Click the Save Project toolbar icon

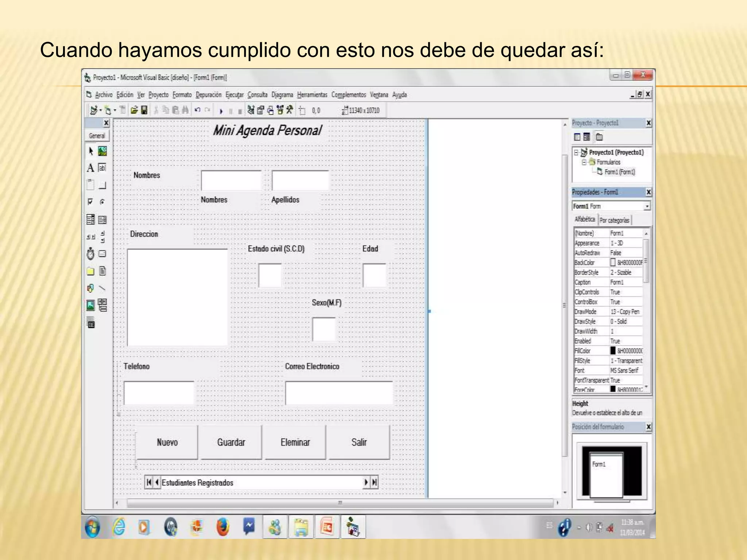coord(144,110)
